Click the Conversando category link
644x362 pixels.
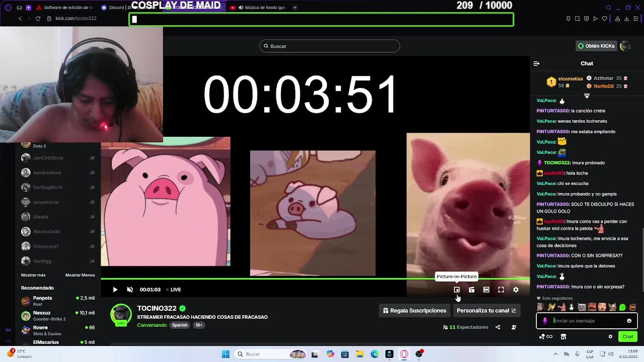(x=152, y=325)
